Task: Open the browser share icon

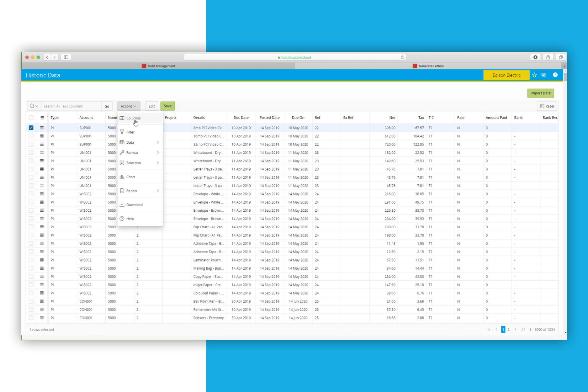Action: click(548, 57)
